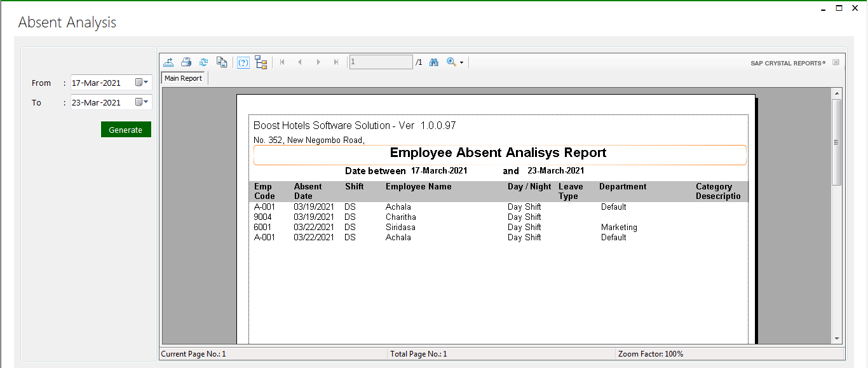Go to the next page

(318, 62)
